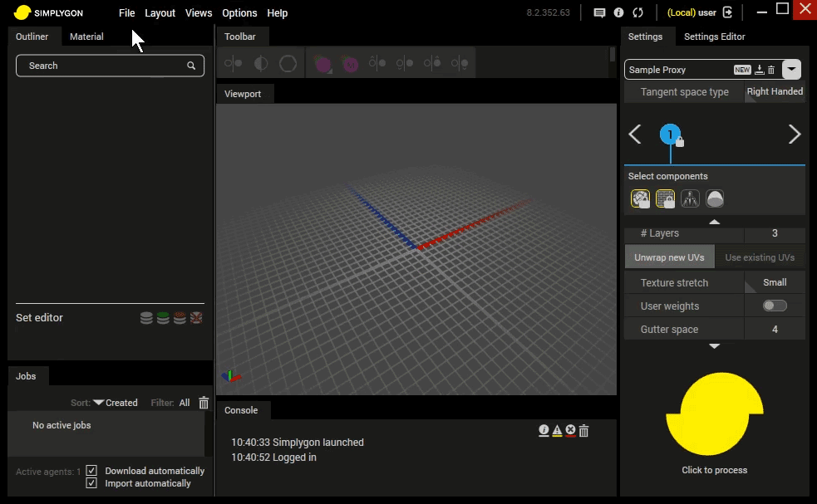Toggle error X filter in Console
Viewport: 817px width, 504px height.
click(570, 431)
